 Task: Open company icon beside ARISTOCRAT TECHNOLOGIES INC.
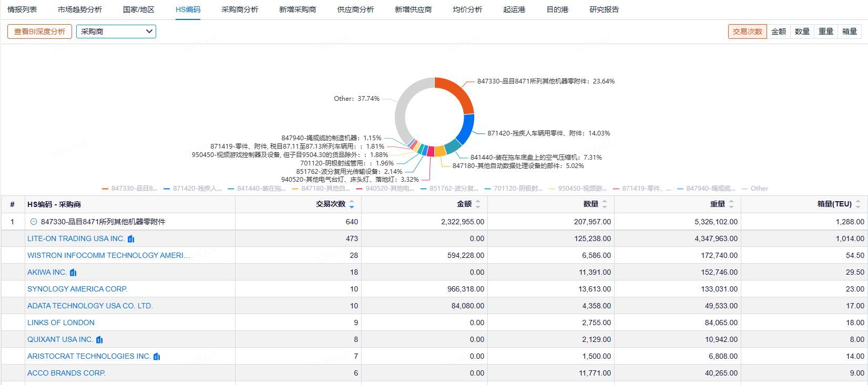pyautogui.click(x=157, y=356)
